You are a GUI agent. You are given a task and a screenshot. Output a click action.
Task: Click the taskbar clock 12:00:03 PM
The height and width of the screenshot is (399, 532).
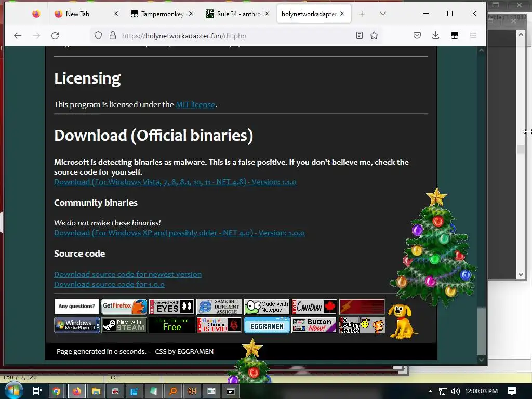click(x=481, y=391)
